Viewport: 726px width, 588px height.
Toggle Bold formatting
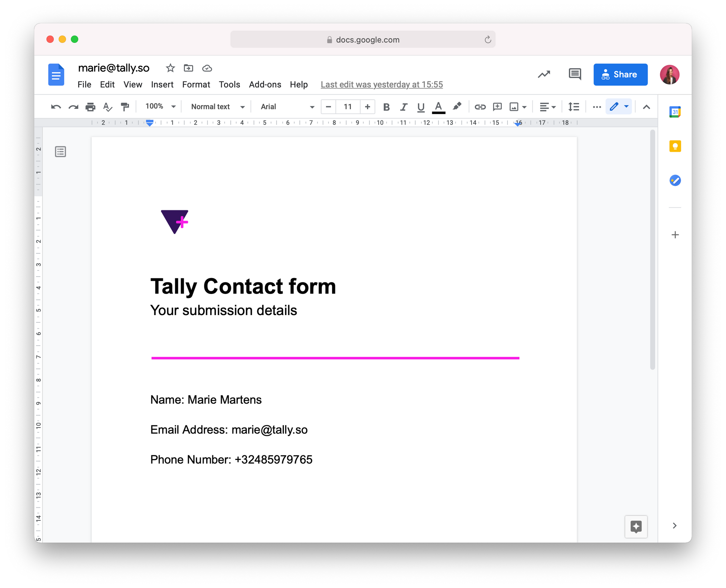click(386, 107)
